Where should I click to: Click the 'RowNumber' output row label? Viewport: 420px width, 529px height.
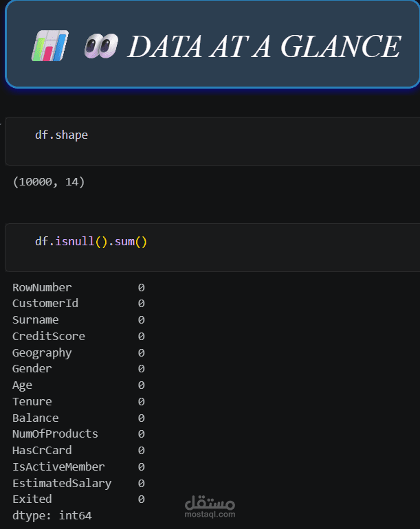tap(42, 287)
